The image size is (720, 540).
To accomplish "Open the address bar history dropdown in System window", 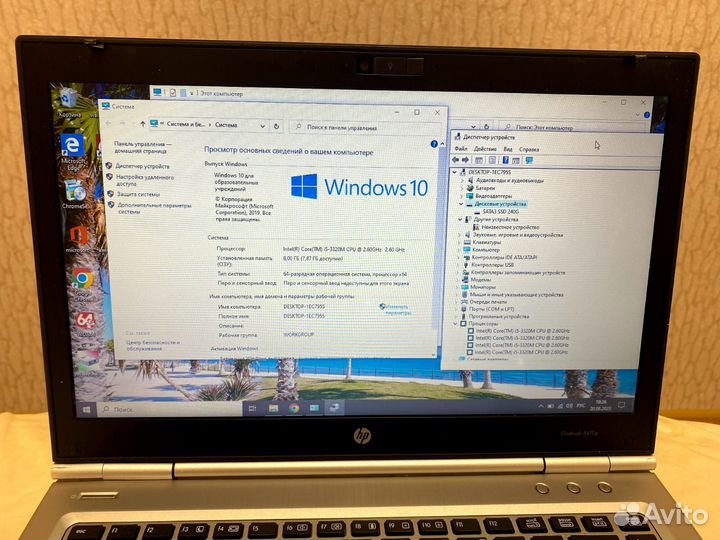I will tap(262, 126).
